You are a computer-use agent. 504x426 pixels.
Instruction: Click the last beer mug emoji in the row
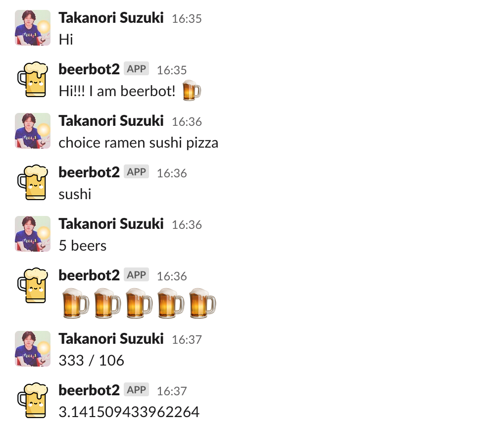pyautogui.click(x=202, y=303)
